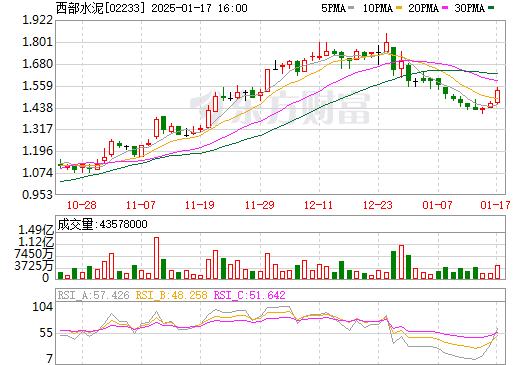
Task: Click the 1.49亿 volume axis label
Action: click(36, 230)
